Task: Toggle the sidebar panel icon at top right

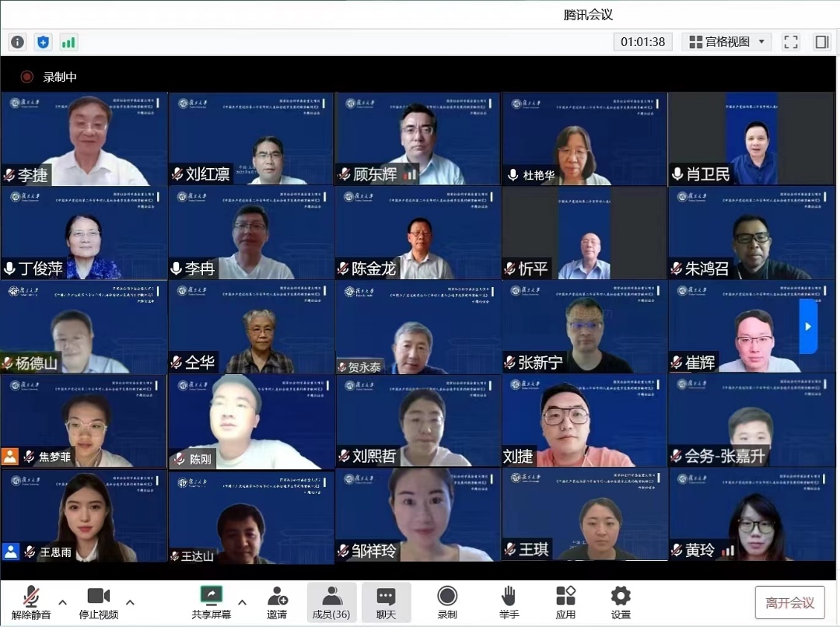Action: [821, 42]
